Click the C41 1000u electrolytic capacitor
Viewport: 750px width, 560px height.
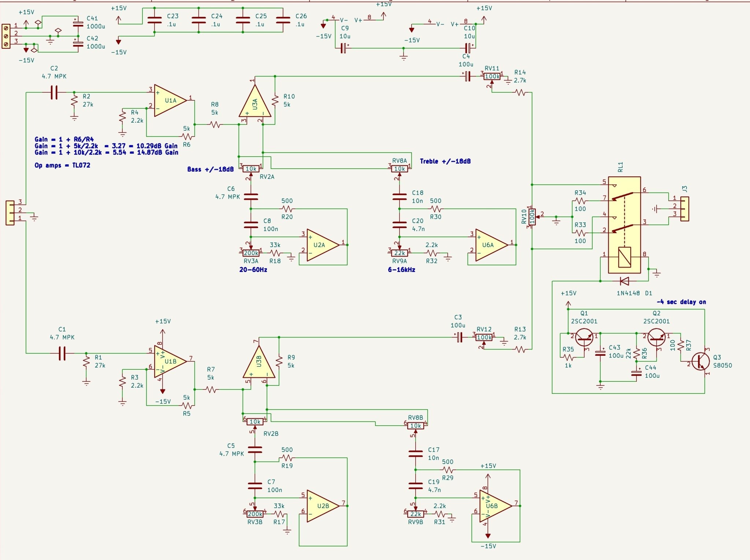click(78, 23)
